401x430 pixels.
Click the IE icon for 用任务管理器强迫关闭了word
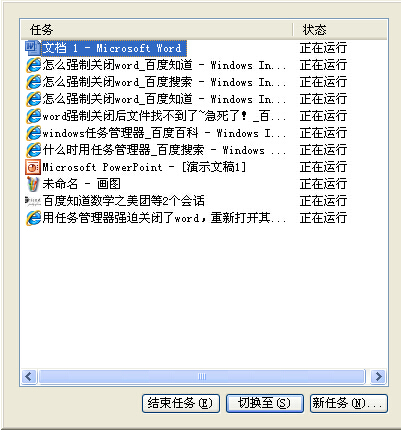click(x=33, y=218)
